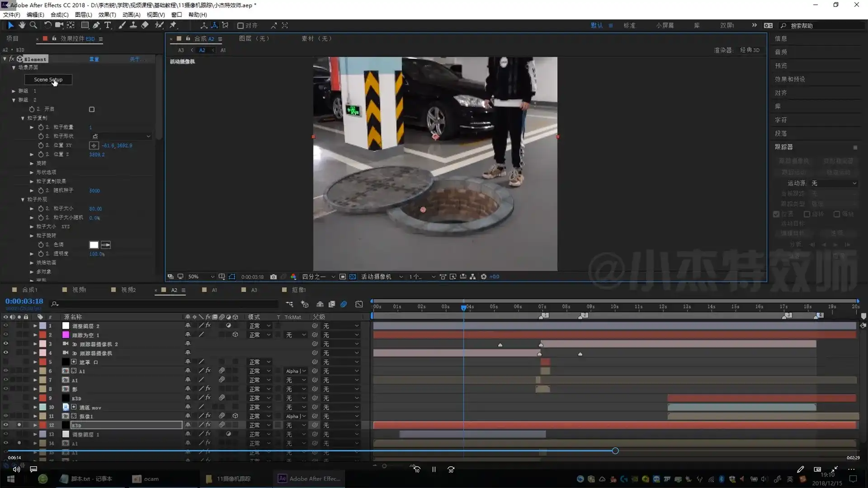The width and height of the screenshot is (868, 488).
Task: Select the Hand tool in toolbar
Action: pyautogui.click(x=22, y=25)
